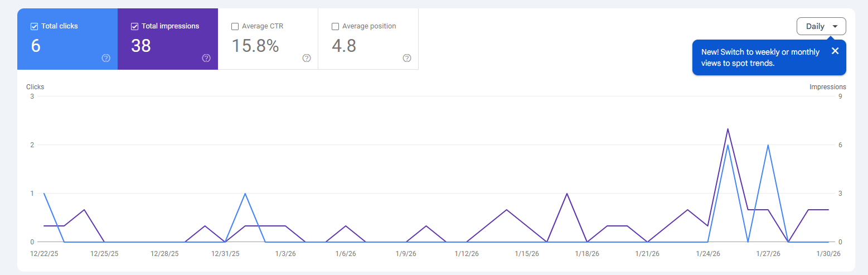
Task: Uncheck the Total impressions checkbox
Action: [134, 26]
